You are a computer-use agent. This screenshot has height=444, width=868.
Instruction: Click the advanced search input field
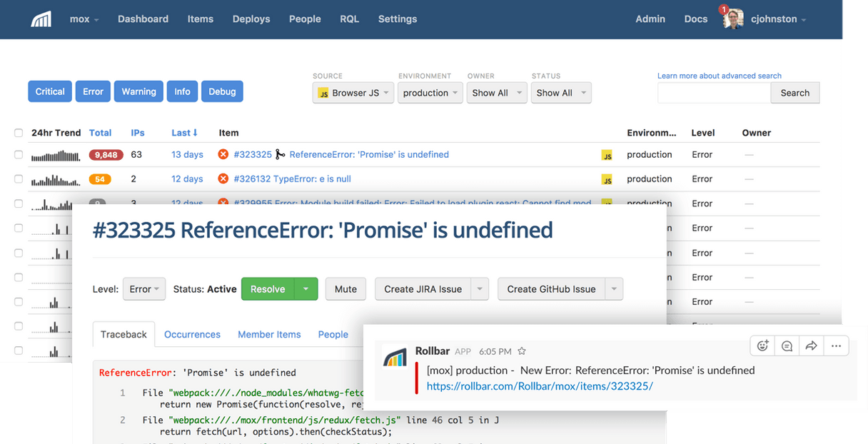coord(714,93)
